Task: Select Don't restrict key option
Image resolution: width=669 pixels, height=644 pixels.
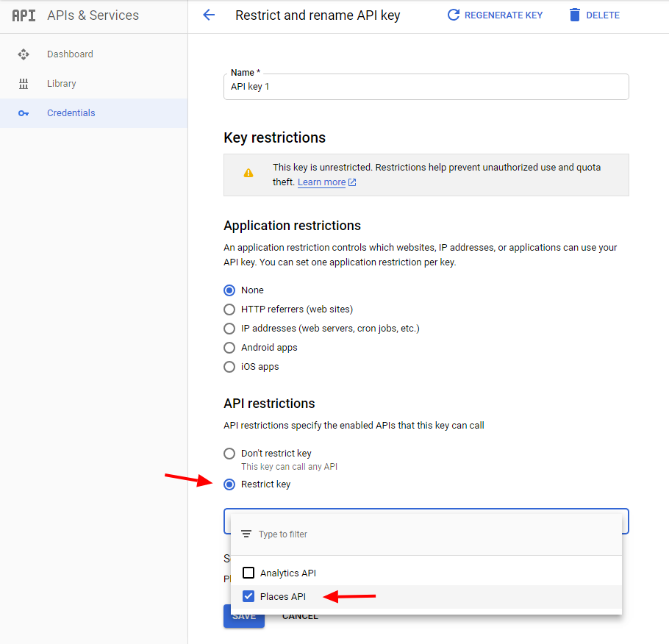Action: [229, 454]
